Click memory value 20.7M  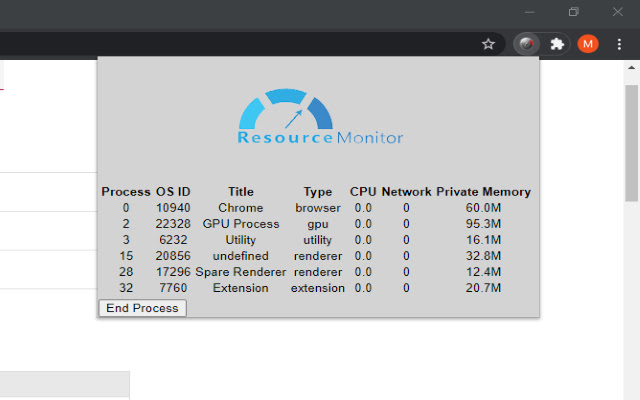tap(483, 288)
